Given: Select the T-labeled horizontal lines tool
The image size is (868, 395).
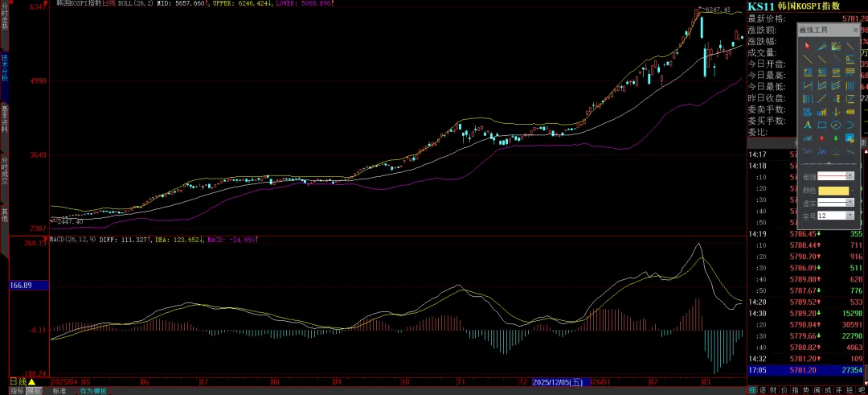Looking at the screenshot, I should pos(808,72).
